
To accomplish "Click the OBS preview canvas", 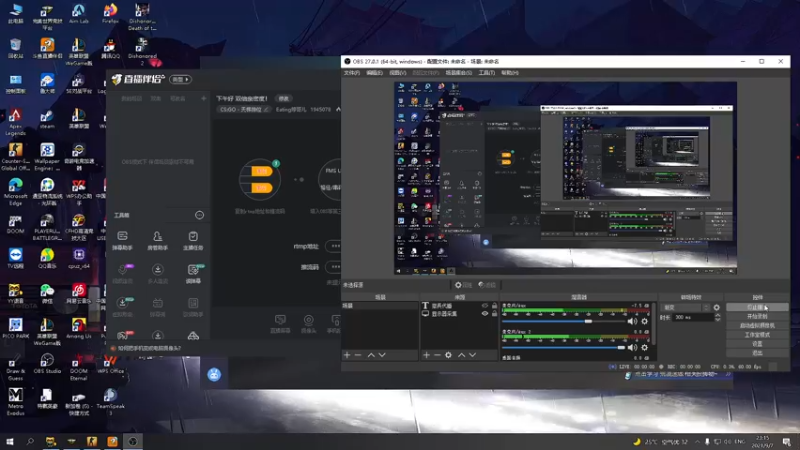I will pos(565,178).
